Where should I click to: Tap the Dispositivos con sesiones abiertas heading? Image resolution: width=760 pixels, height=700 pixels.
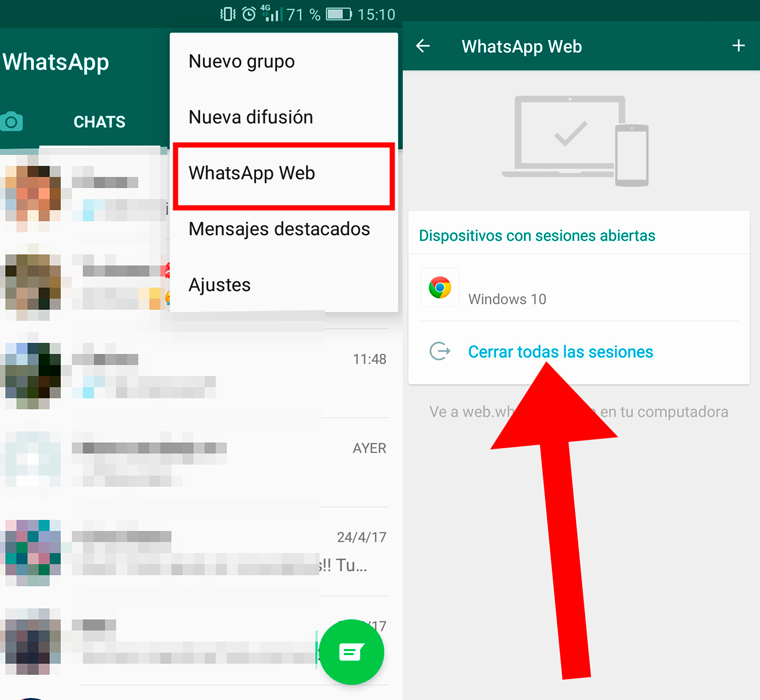click(537, 236)
